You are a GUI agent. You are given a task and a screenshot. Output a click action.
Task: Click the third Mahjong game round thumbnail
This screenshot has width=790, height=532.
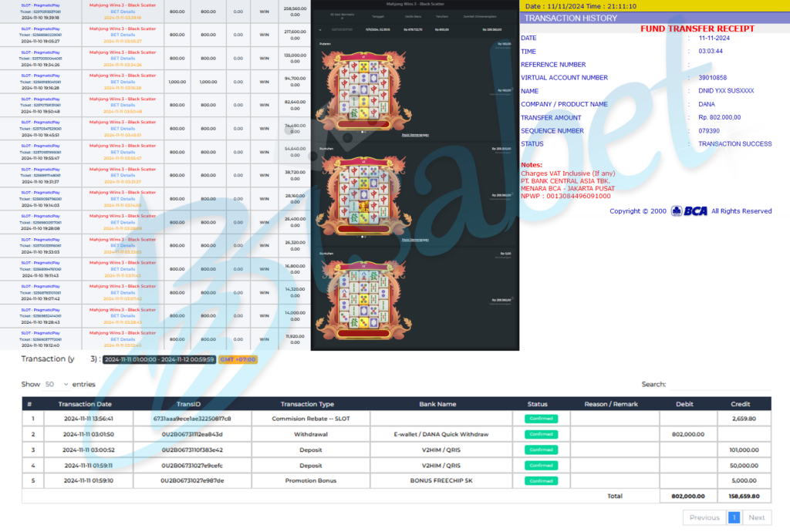tap(363, 299)
